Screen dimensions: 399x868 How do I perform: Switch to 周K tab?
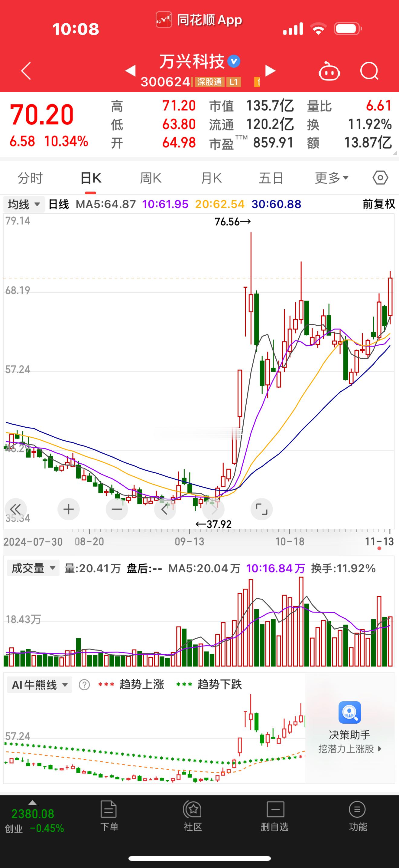point(151,178)
